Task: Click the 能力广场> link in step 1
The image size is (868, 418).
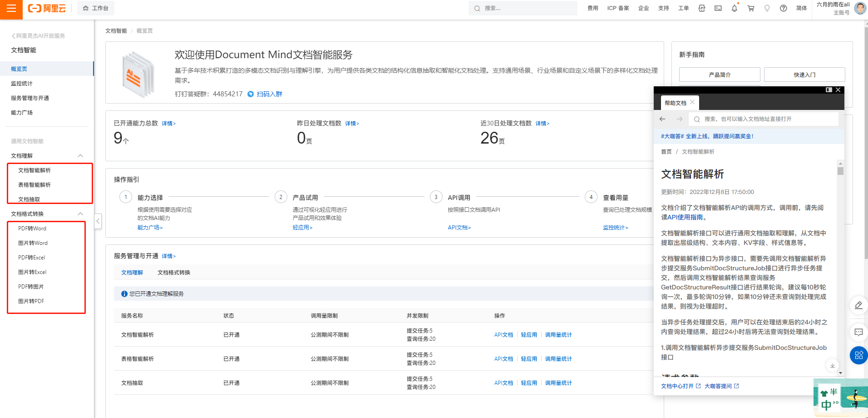Action: [150, 228]
